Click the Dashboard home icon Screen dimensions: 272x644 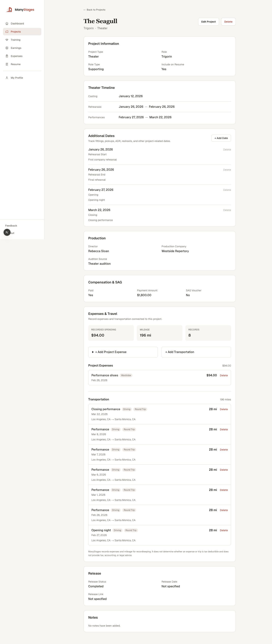coord(7,24)
